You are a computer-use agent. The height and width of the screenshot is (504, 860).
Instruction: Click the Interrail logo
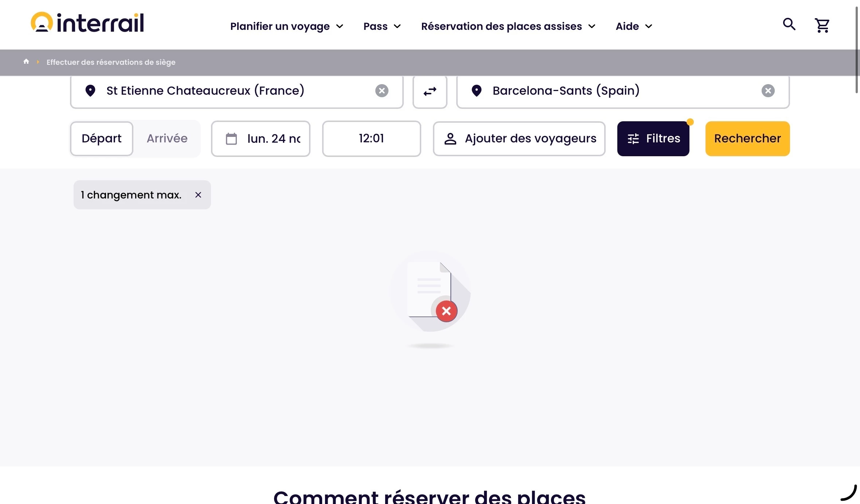point(87,23)
